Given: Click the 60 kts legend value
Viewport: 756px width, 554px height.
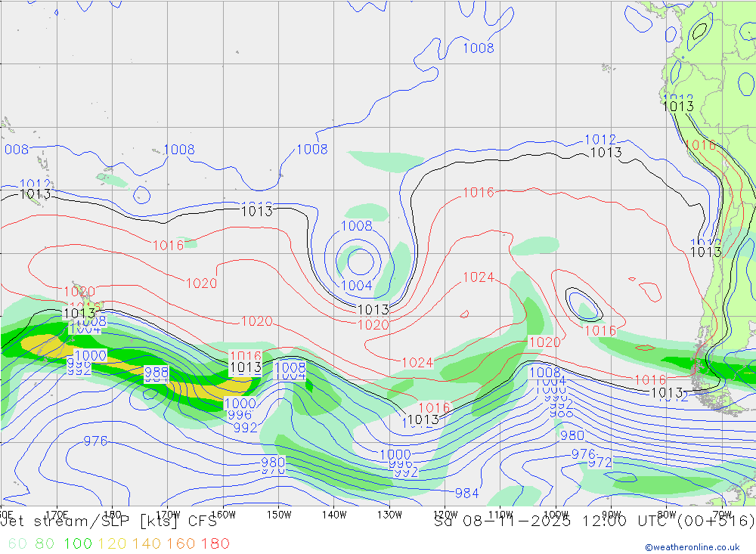Looking at the screenshot, I should tap(17, 544).
